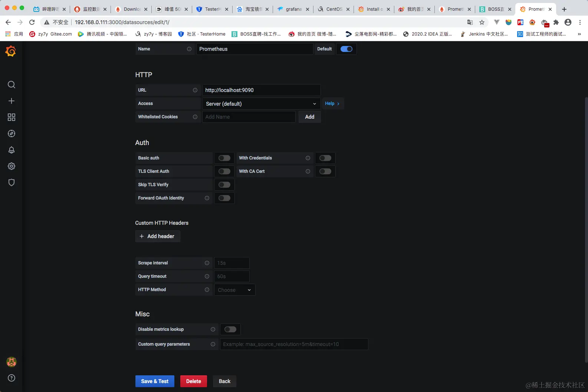Show more bookmarks via chevron
This screenshot has height=392, width=588.
tap(579, 34)
